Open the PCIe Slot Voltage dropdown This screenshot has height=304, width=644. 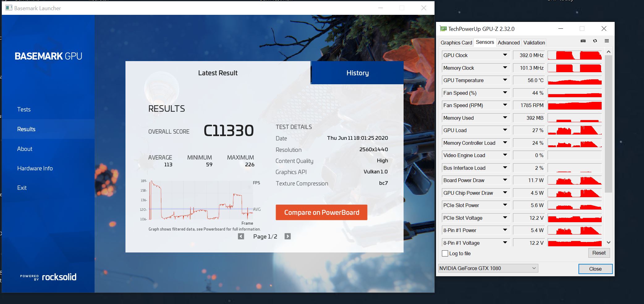click(x=505, y=218)
